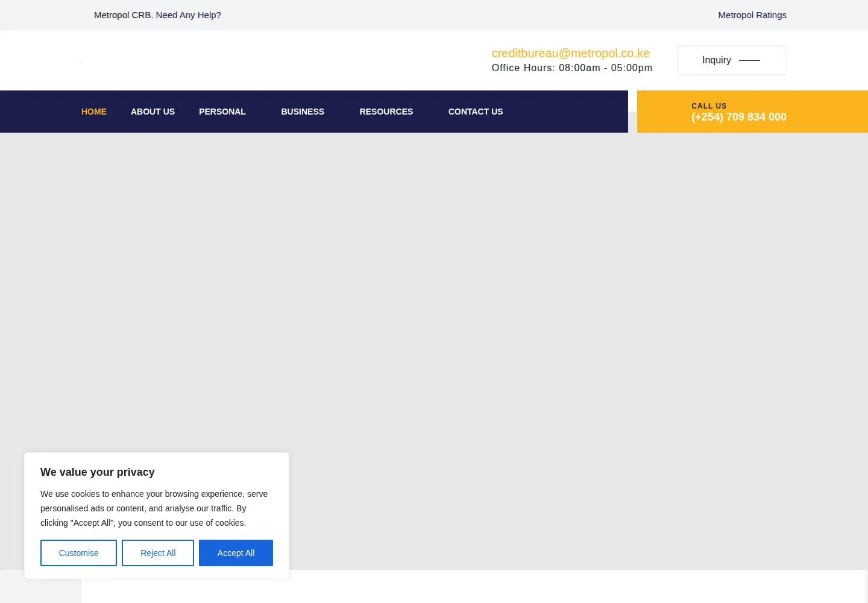Click the creditbureau@metropol.co.ke email link
The width and height of the screenshot is (868, 603).
(570, 53)
